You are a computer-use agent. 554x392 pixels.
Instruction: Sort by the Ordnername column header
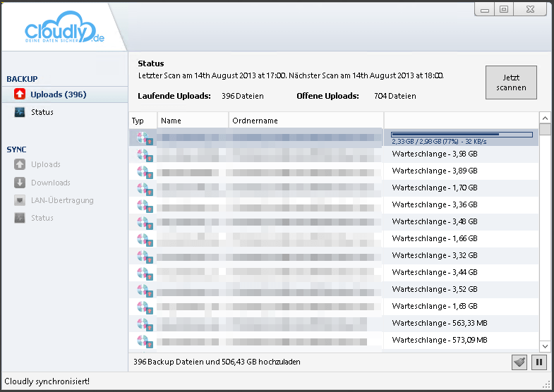[306, 121]
